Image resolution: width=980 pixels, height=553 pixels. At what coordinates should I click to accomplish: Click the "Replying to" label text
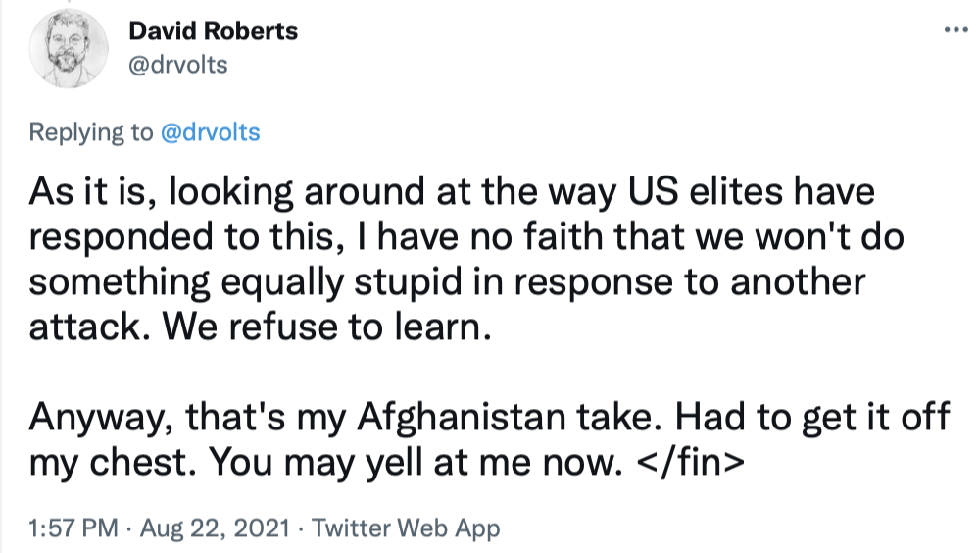click(x=91, y=132)
